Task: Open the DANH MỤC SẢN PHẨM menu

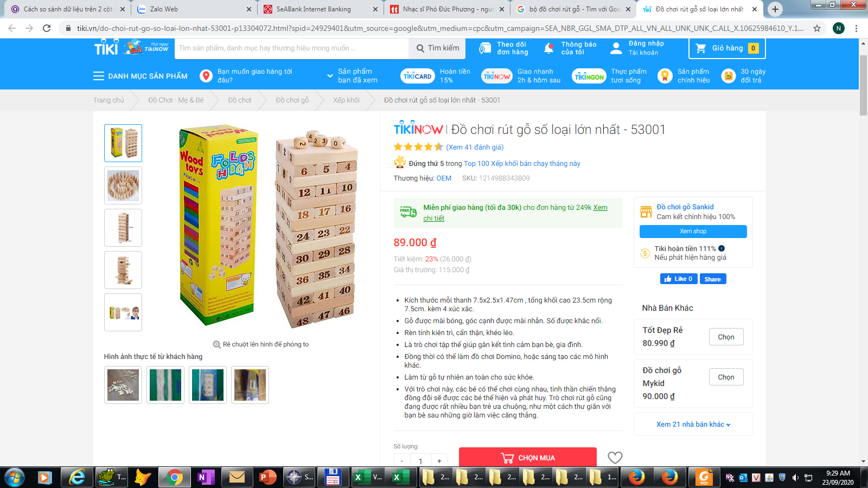Action: click(x=141, y=76)
